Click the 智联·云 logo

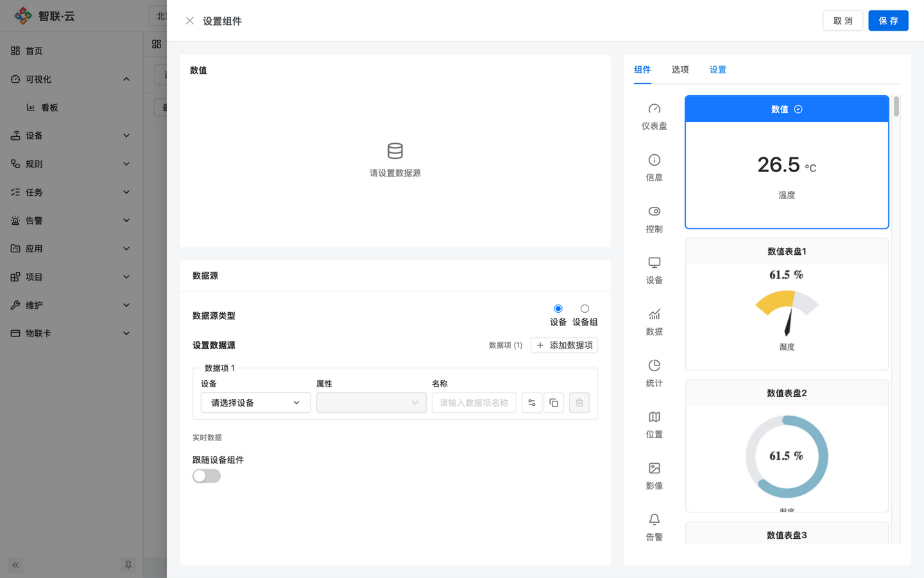[x=45, y=15]
